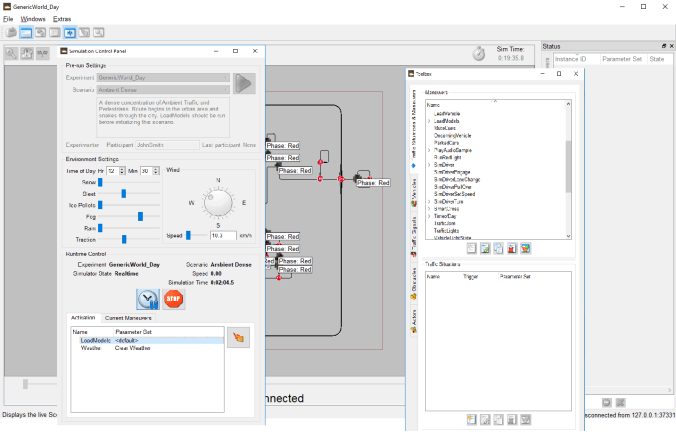The image size is (676, 439).
Task: Float the Status panel with its undock icon
Action: pos(664,46)
